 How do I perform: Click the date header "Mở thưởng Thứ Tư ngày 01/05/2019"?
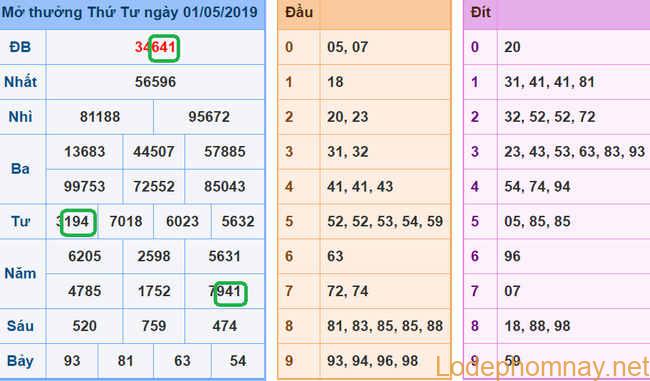(x=130, y=12)
